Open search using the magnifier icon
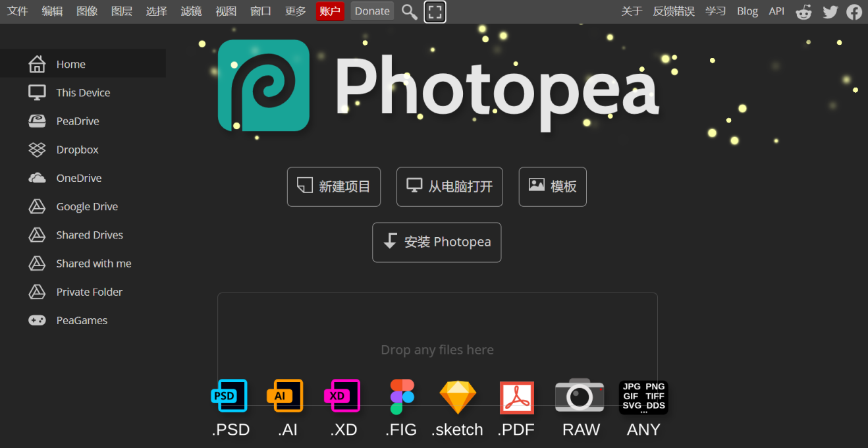The image size is (868, 448). point(409,11)
